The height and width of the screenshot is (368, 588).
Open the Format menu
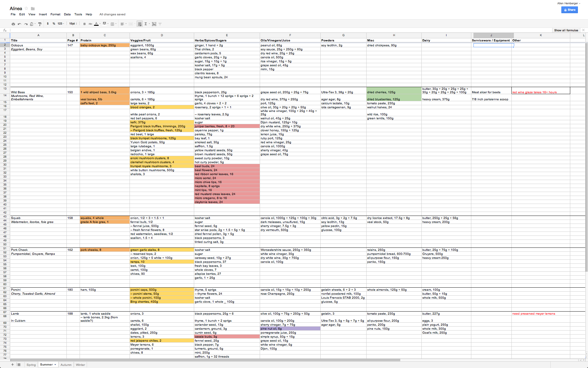point(55,14)
